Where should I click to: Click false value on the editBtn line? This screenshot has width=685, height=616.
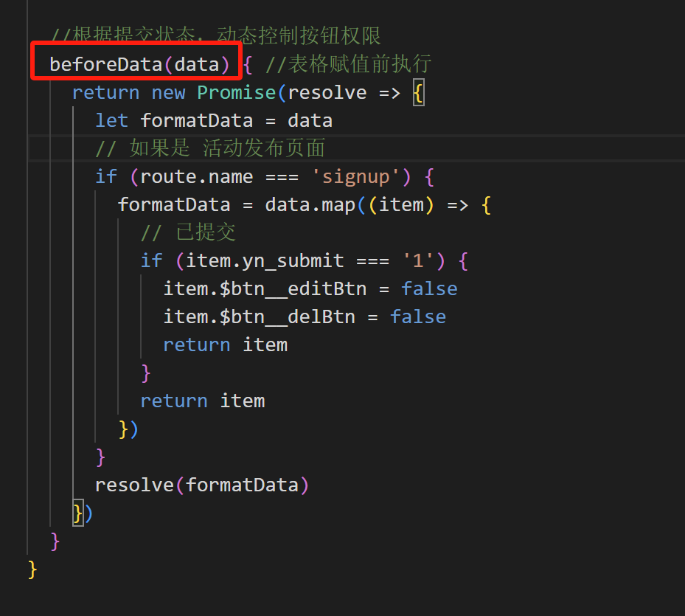(429, 289)
